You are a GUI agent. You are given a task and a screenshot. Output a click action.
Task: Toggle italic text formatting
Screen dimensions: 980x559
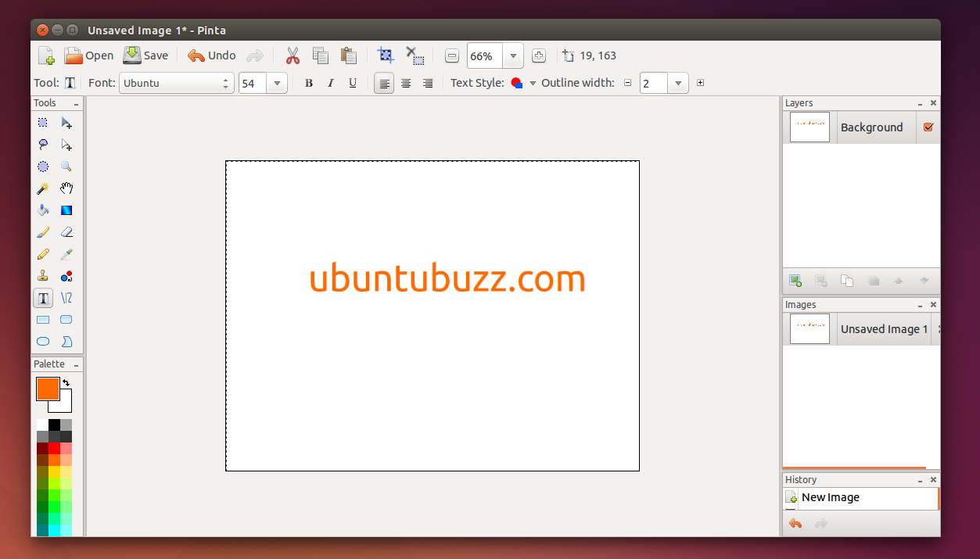point(331,83)
